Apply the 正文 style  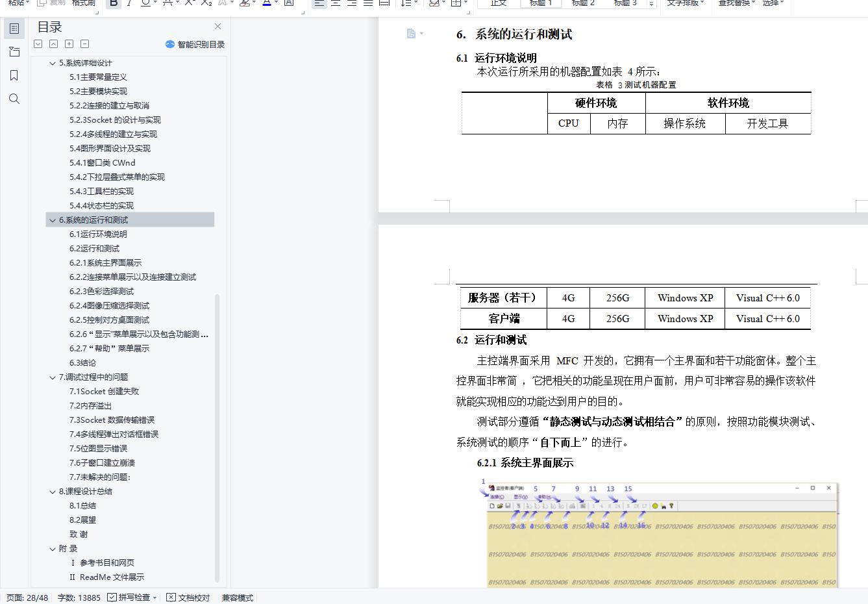[499, 3]
